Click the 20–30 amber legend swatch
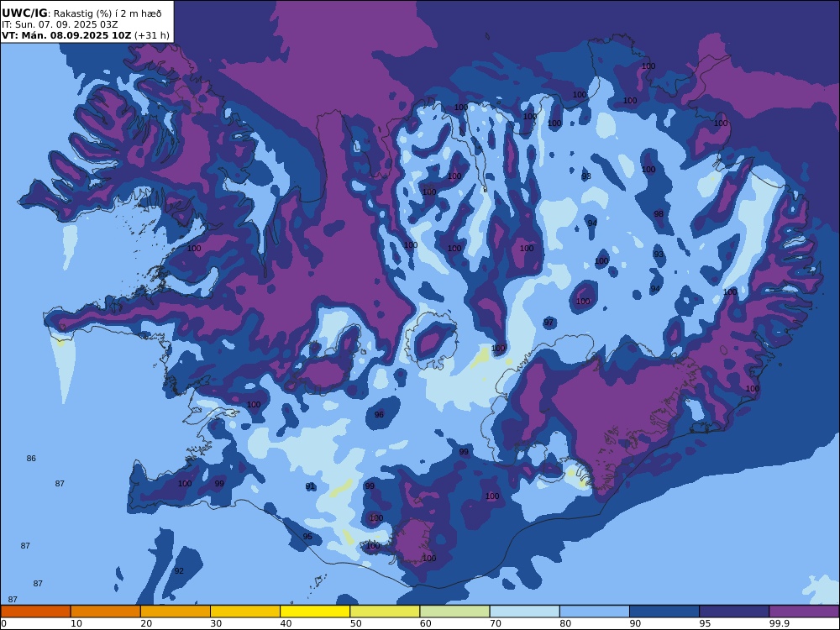Image resolution: width=840 pixels, height=630 pixels. point(176,612)
